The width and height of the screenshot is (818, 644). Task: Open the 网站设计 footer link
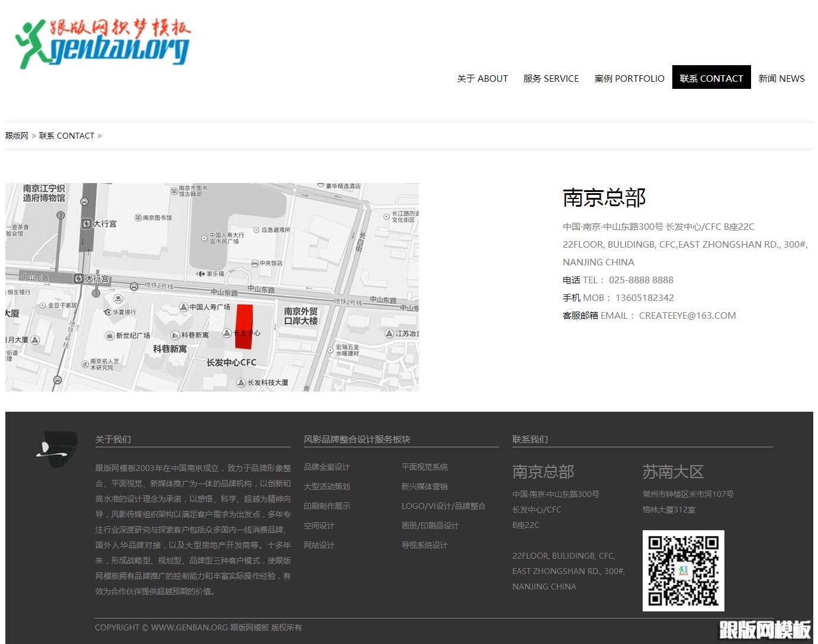(319, 545)
